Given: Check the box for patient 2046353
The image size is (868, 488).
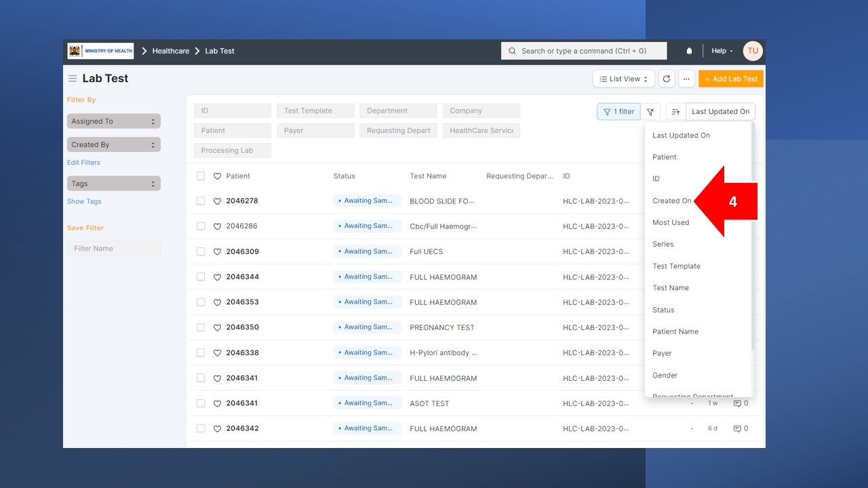Looking at the screenshot, I should pyautogui.click(x=201, y=302).
